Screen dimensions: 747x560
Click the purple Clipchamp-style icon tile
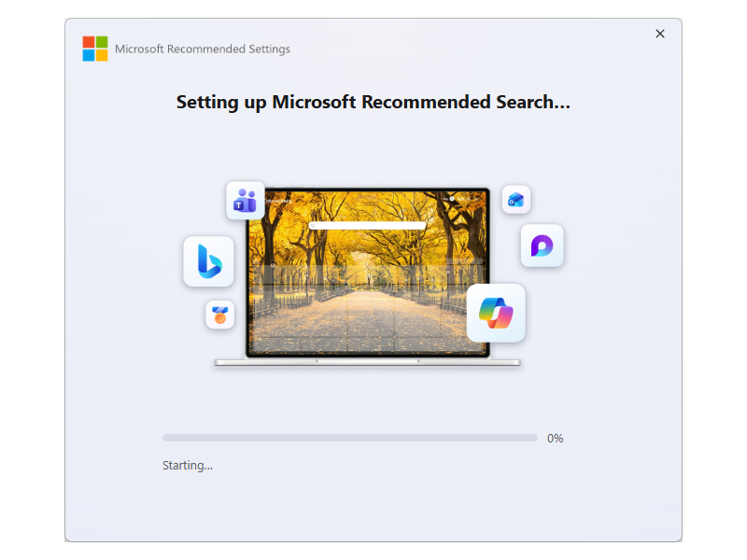point(543,245)
